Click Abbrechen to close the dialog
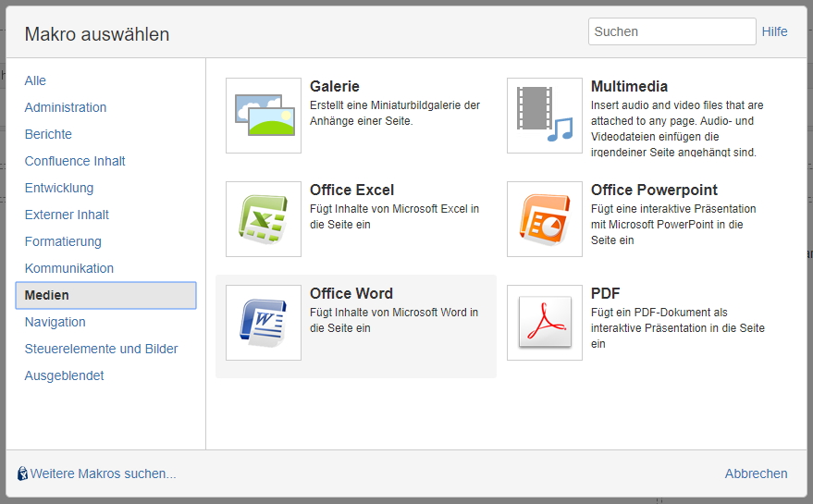Image resolution: width=813 pixels, height=504 pixels. pos(756,473)
